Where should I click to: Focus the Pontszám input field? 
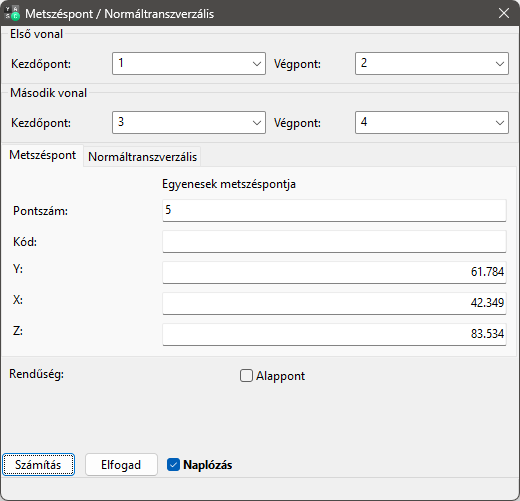334,210
